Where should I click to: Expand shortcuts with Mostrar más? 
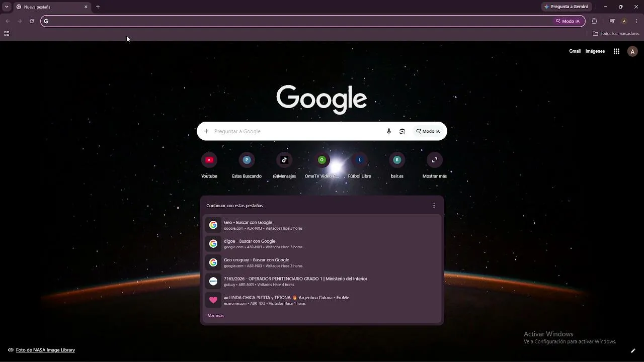pos(435,165)
